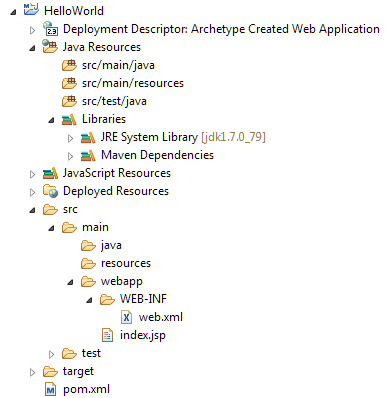
Task: Click the target folder icon
Action: (50, 372)
